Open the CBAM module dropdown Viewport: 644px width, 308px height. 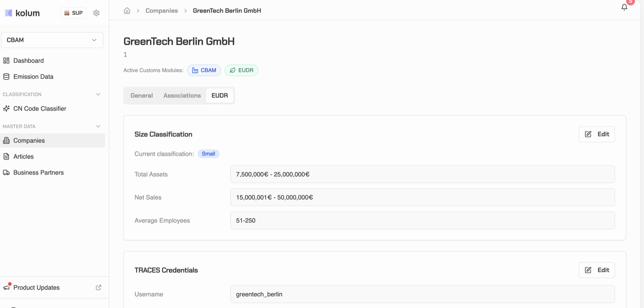click(52, 40)
